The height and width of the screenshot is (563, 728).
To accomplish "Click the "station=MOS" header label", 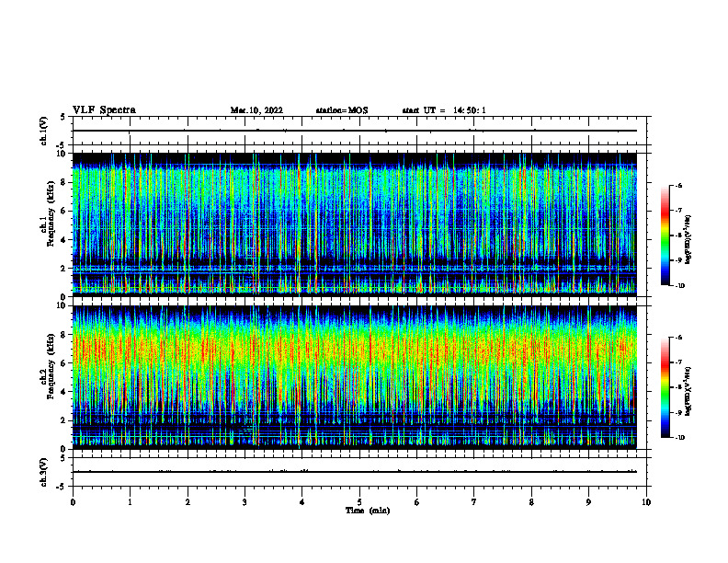I will (x=342, y=110).
